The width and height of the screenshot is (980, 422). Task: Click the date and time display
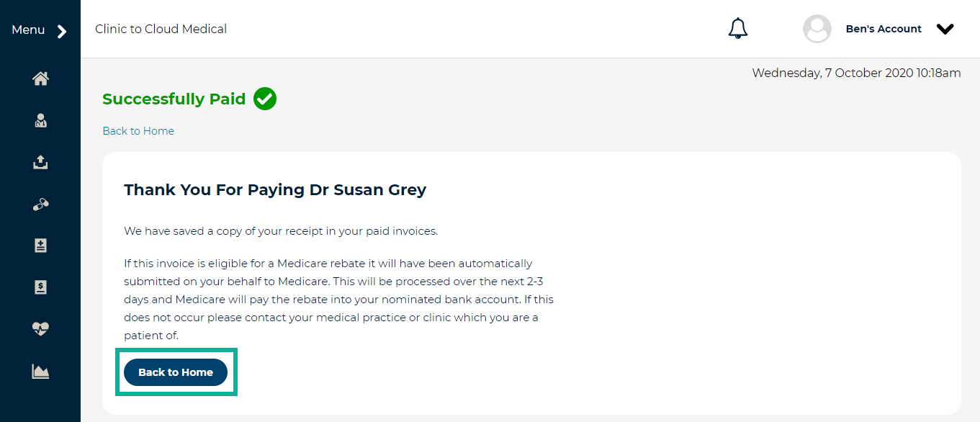[x=856, y=73]
